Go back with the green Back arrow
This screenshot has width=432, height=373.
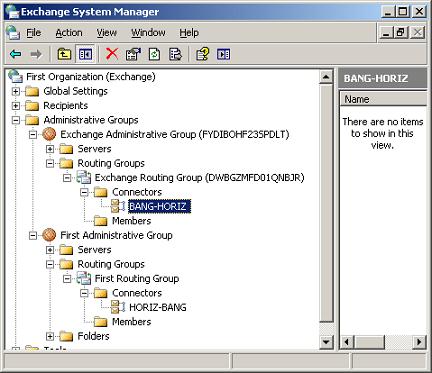coord(16,54)
